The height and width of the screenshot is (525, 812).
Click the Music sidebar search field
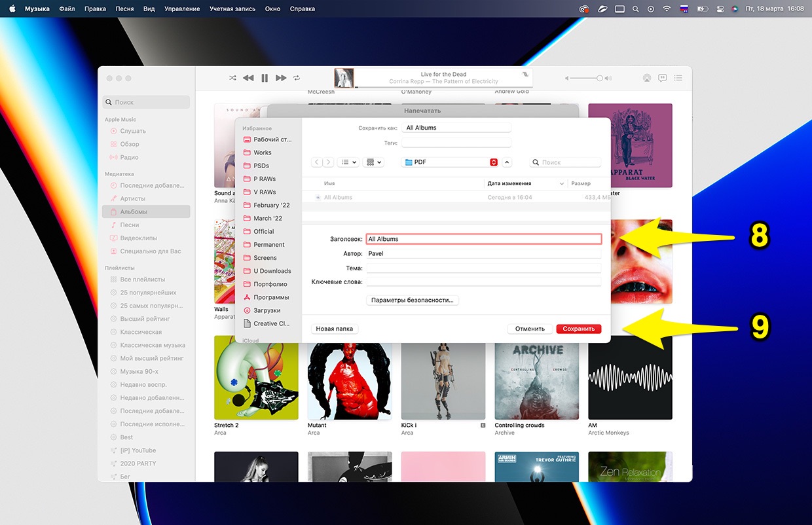(x=146, y=102)
